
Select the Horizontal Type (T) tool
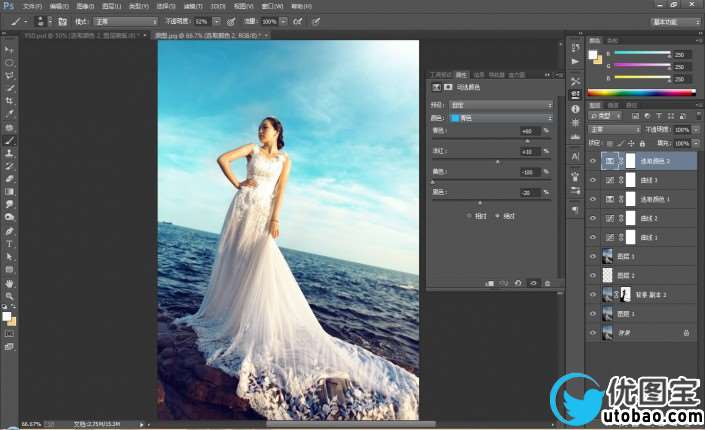pos(9,243)
